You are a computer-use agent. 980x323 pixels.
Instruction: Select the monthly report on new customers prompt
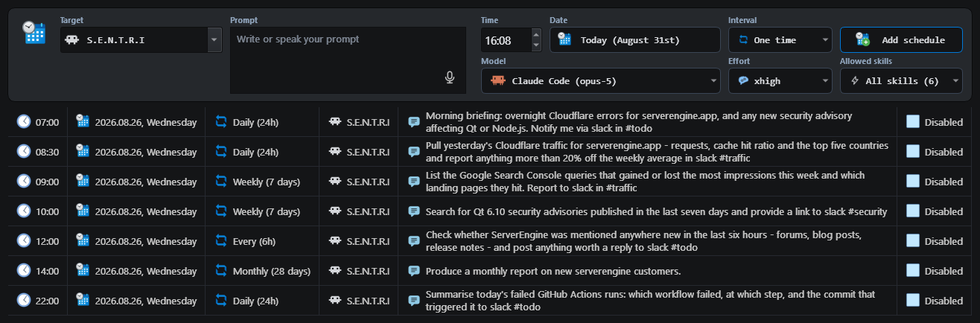[553, 271]
